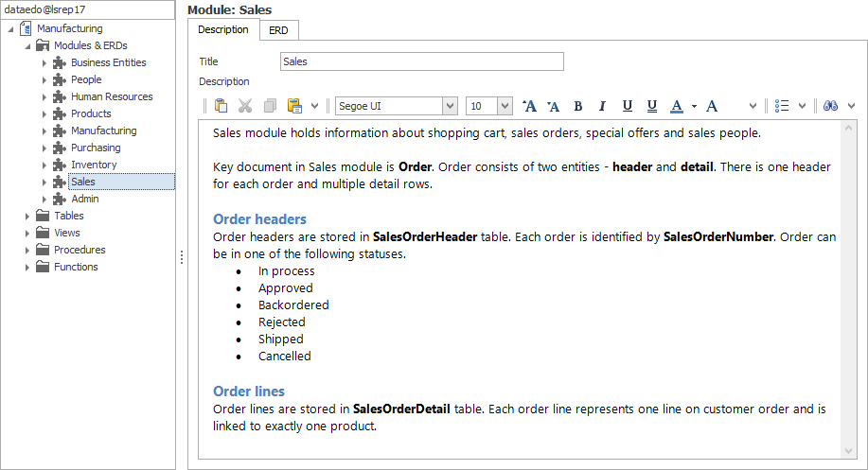Select the Description tab

coord(223,30)
